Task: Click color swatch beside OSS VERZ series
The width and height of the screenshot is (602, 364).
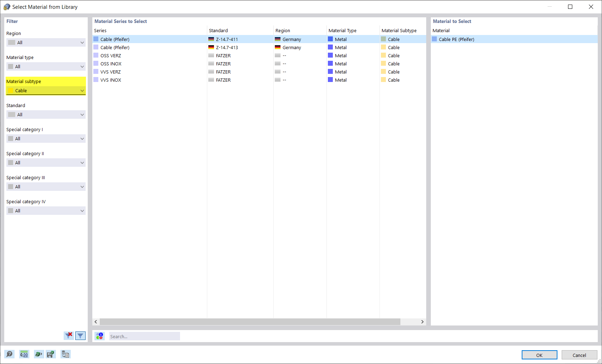Action: click(96, 55)
